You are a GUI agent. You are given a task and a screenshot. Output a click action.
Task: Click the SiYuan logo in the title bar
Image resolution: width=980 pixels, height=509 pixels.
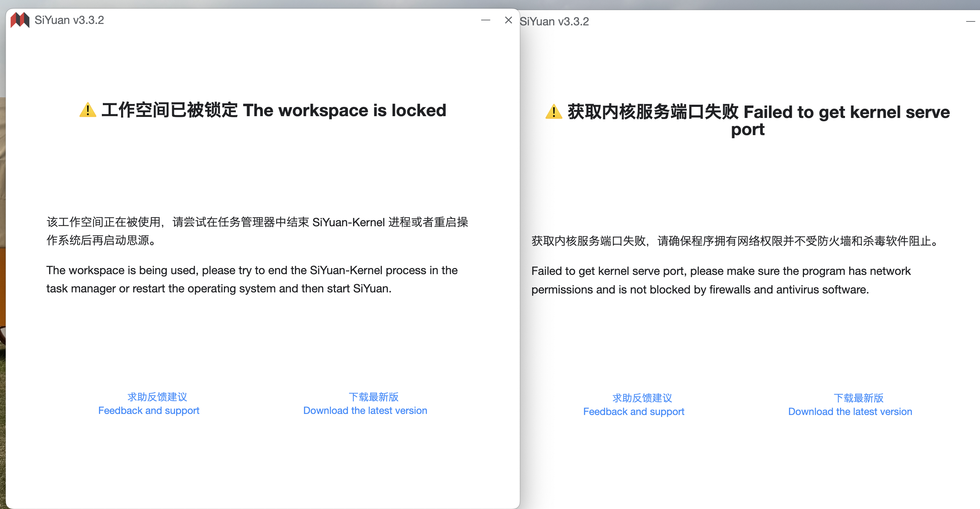click(x=20, y=20)
